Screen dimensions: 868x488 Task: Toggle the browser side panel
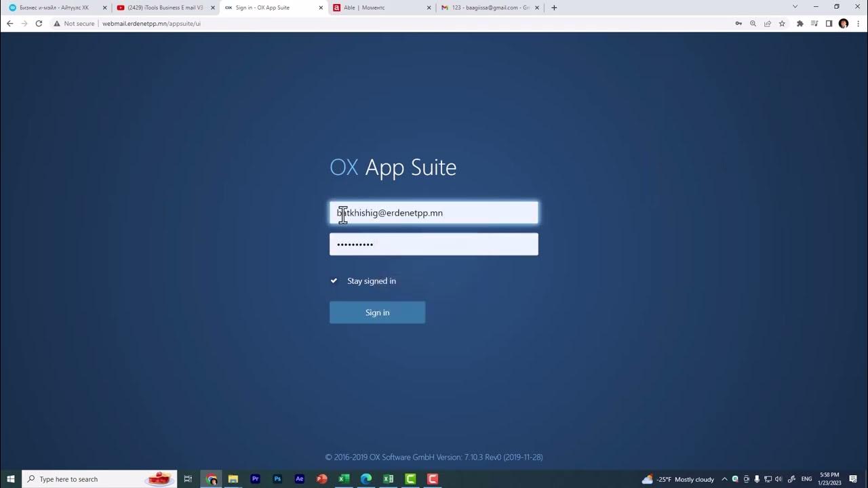click(x=829, y=23)
